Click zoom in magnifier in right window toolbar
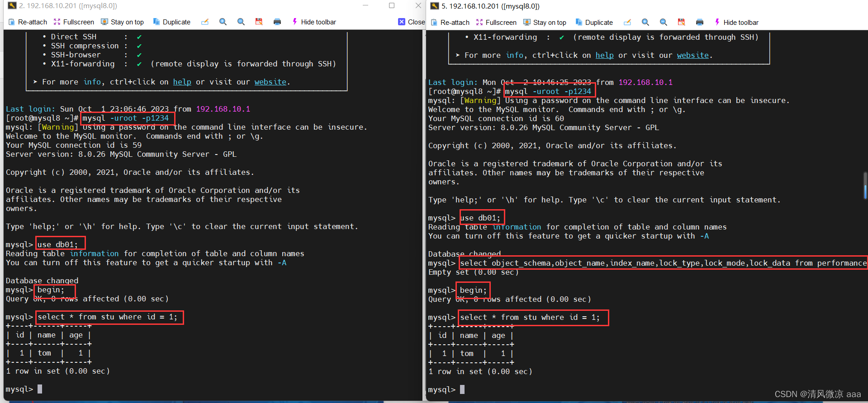The width and height of the screenshot is (868, 403). click(645, 22)
